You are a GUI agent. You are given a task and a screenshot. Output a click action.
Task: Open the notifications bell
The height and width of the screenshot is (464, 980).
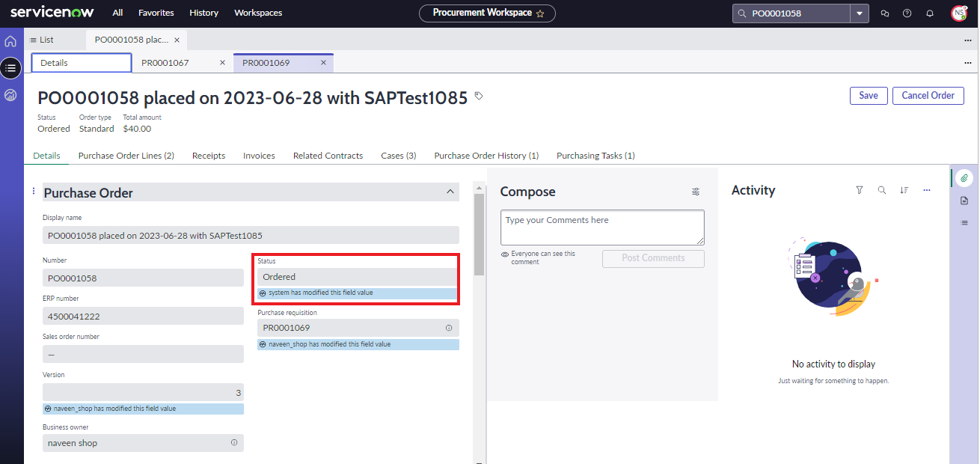(930, 13)
